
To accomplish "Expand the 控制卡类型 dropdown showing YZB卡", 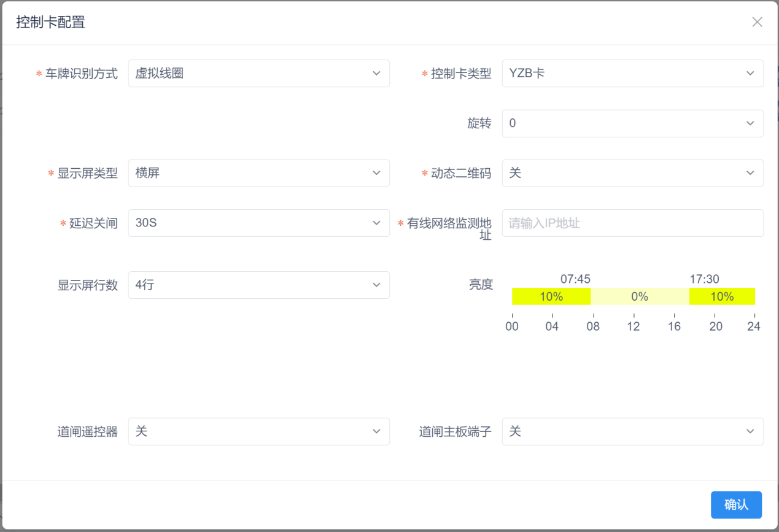I will click(633, 74).
